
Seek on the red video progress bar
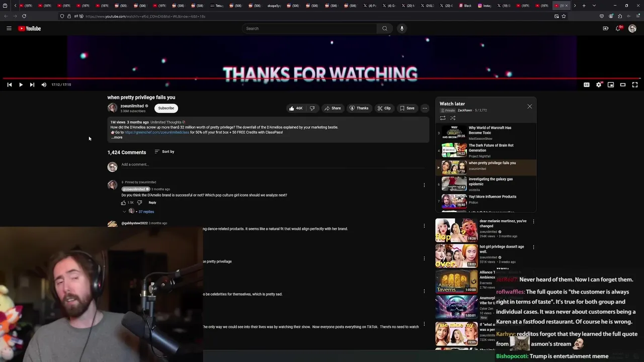(322, 79)
